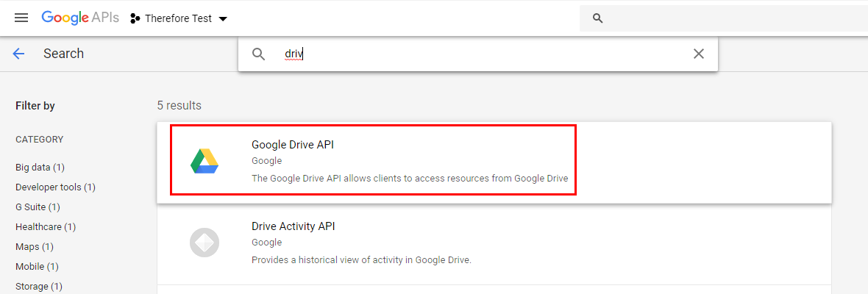This screenshot has width=868, height=294.
Task: Click 'Provides a historical view' description text
Action: (x=361, y=259)
